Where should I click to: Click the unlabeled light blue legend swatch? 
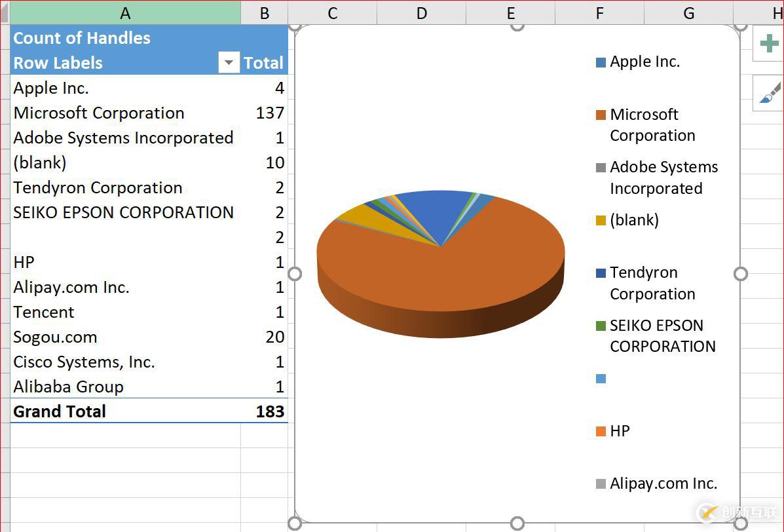click(601, 379)
